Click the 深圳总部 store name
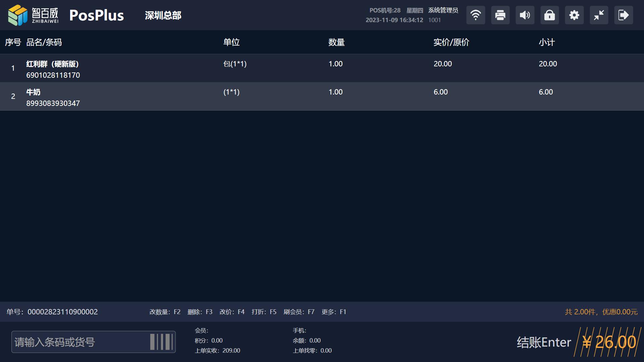The image size is (644, 362). pyautogui.click(x=163, y=15)
